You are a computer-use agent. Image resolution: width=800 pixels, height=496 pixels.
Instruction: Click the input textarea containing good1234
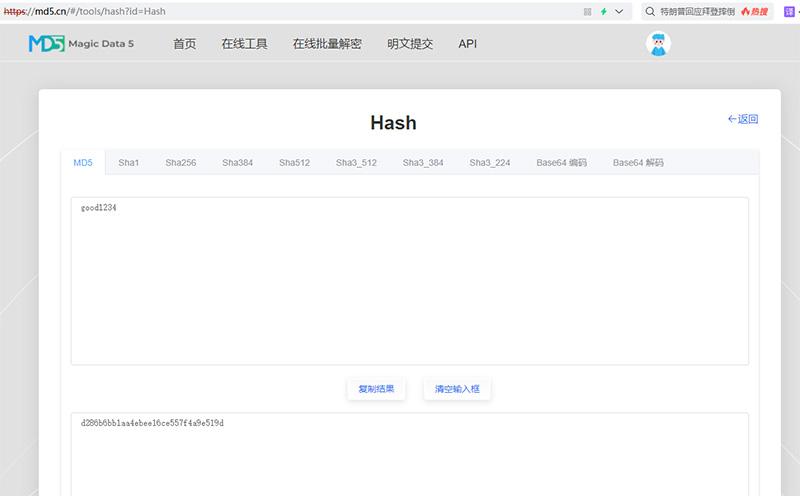[410, 281]
